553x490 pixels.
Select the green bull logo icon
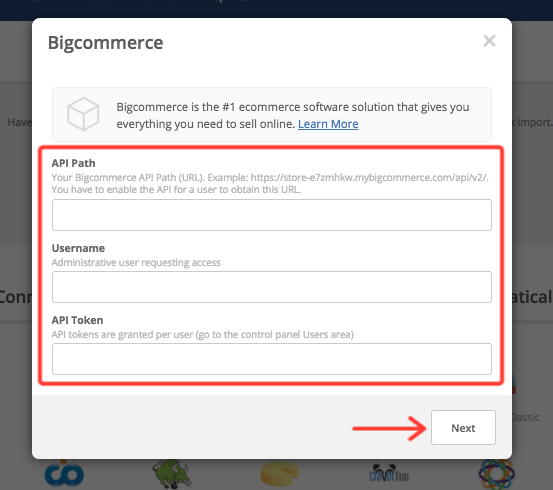172,474
